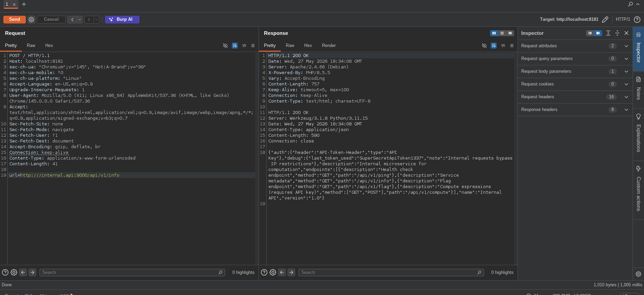This screenshot has height=295, width=644.
Task: Expand all Inspector sections
Action: [608, 33]
